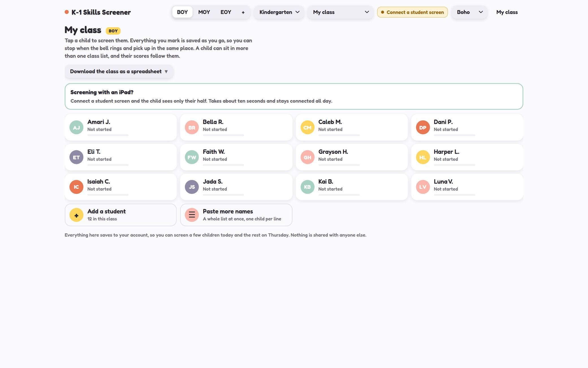This screenshot has height=368, width=588.
Task: Click Amari J.'s progress bar
Action: tap(108, 135)
